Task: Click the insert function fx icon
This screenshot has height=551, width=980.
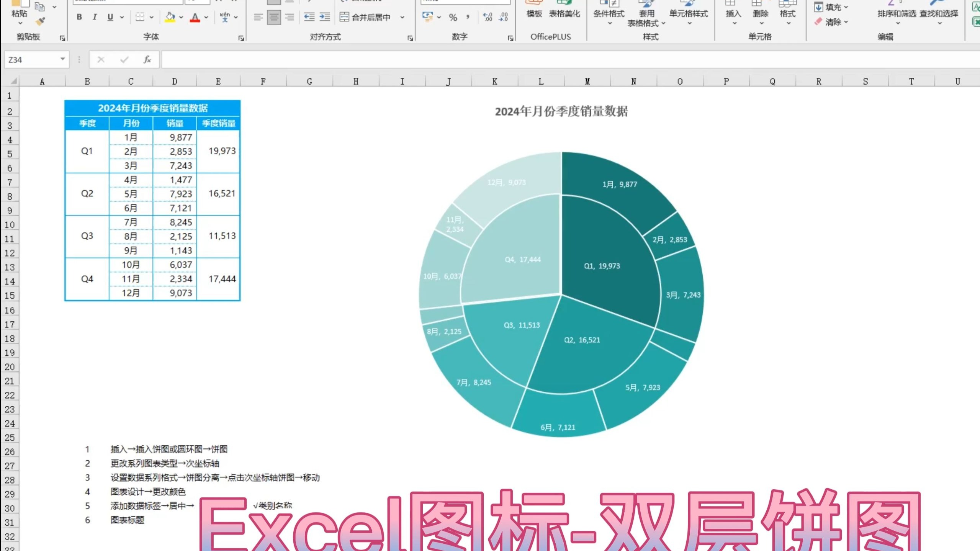Action: 147,59
